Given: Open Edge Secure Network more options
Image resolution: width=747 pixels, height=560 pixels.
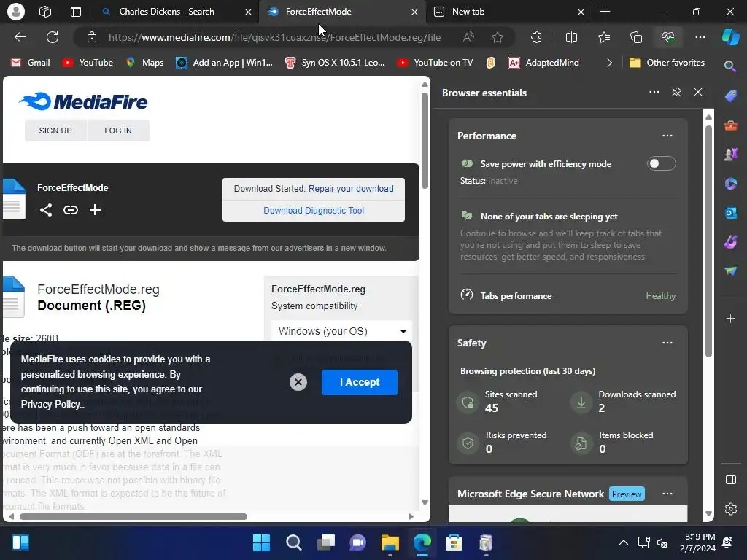Looking at the screenshot, I should click(667, 494).
